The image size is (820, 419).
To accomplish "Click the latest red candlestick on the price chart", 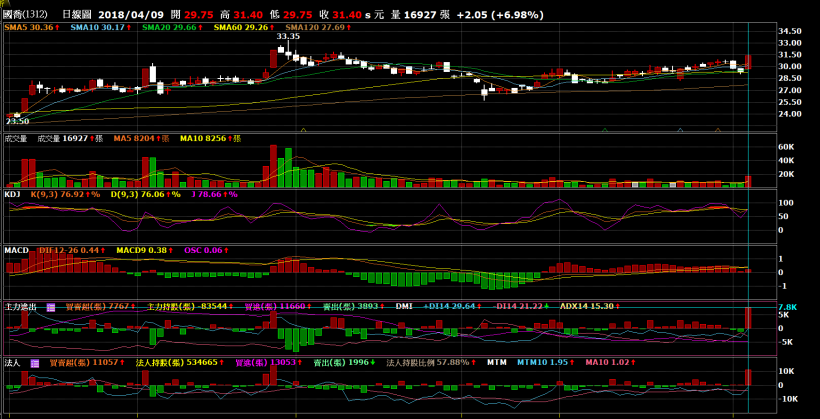I will click(748, 62).
